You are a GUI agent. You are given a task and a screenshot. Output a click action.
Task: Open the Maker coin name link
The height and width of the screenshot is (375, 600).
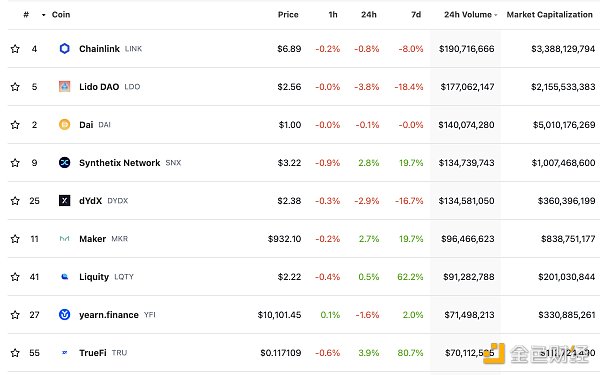(x=92, y=239)
